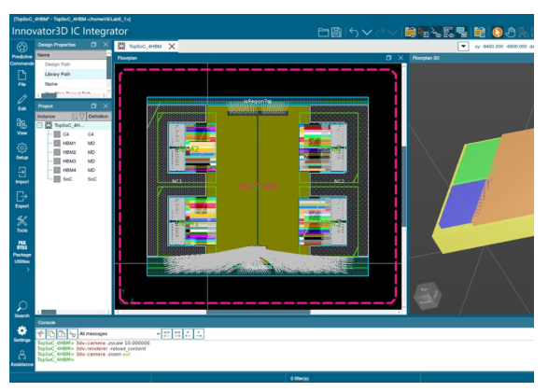The height and width of the screenshot is (392, 548).
Task: Open the File sidebar menu
Action: point(21,77)
